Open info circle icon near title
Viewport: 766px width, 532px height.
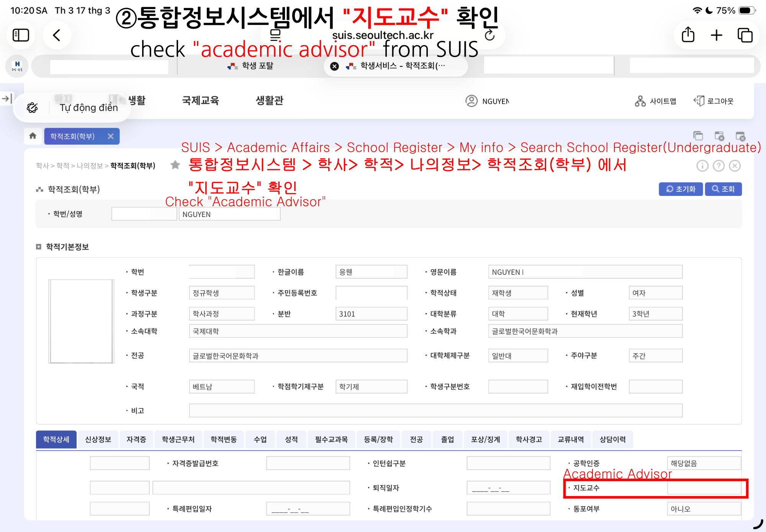pos(702,166)
